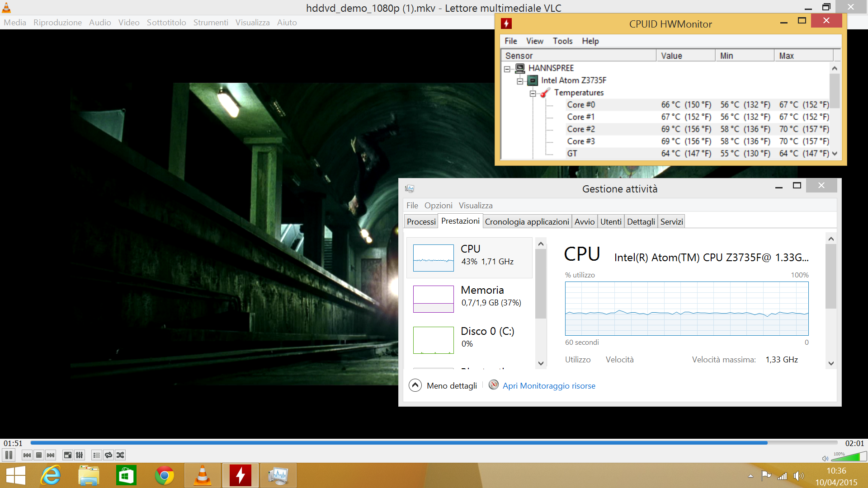Collapse the Intel Atom Z3735F node
868x488 pixels.
[x=520, y=81]
